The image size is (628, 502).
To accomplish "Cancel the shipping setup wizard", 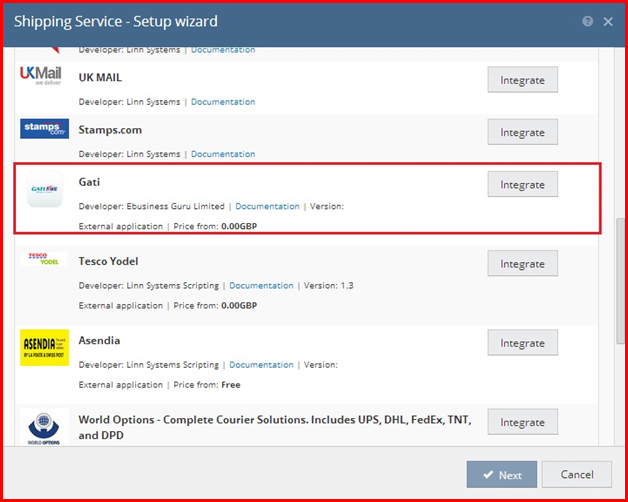I will 577,474.
